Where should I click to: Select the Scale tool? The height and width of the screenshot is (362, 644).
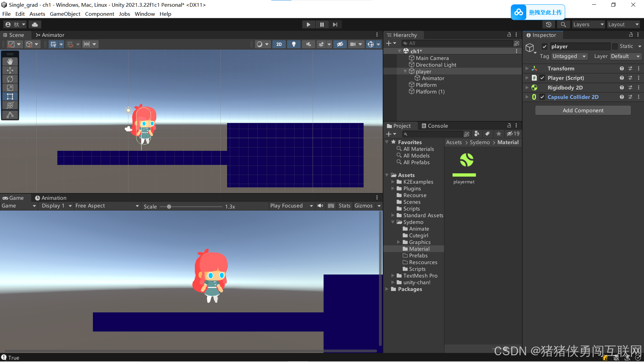tap(10, 87)
